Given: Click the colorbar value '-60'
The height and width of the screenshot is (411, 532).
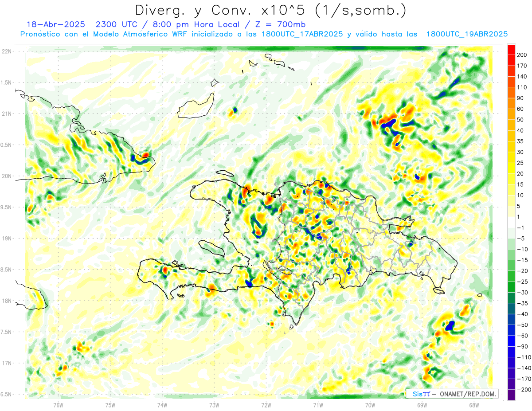Looking at the screenshot, I should tap(522, 336).
